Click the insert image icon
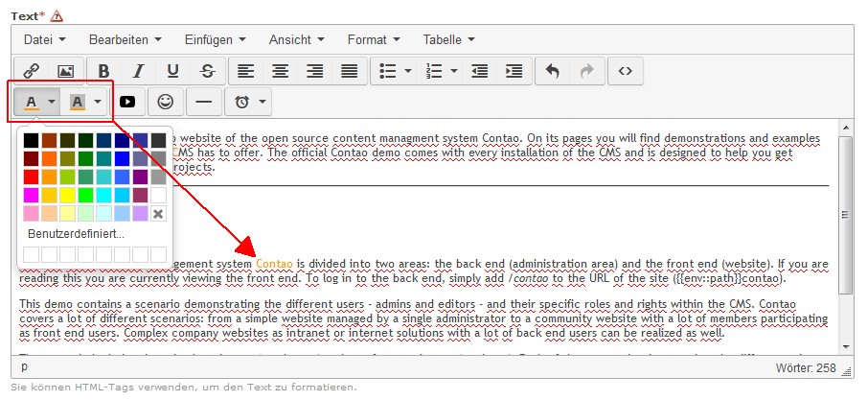868x400 pixels. pos(65,71)
